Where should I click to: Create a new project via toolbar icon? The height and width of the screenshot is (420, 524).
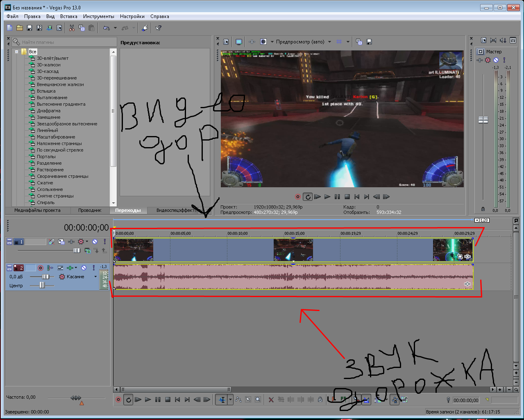(x=10, y=28)
